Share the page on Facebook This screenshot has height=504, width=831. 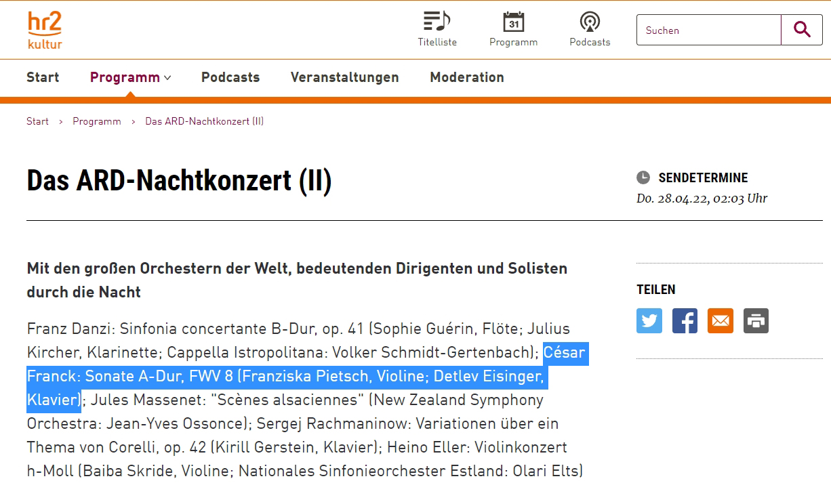click(x=685, y=320)
